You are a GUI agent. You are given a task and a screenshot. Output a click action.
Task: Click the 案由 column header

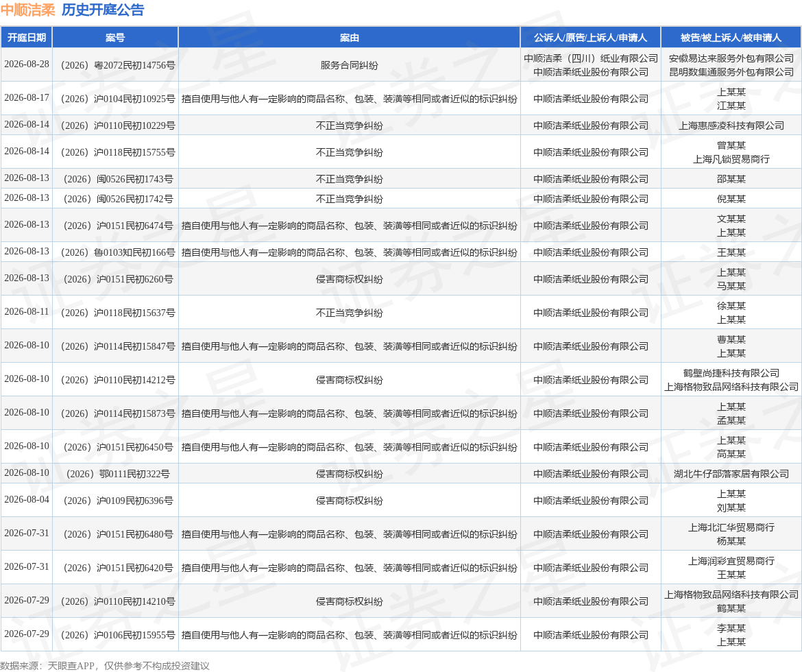350,38
